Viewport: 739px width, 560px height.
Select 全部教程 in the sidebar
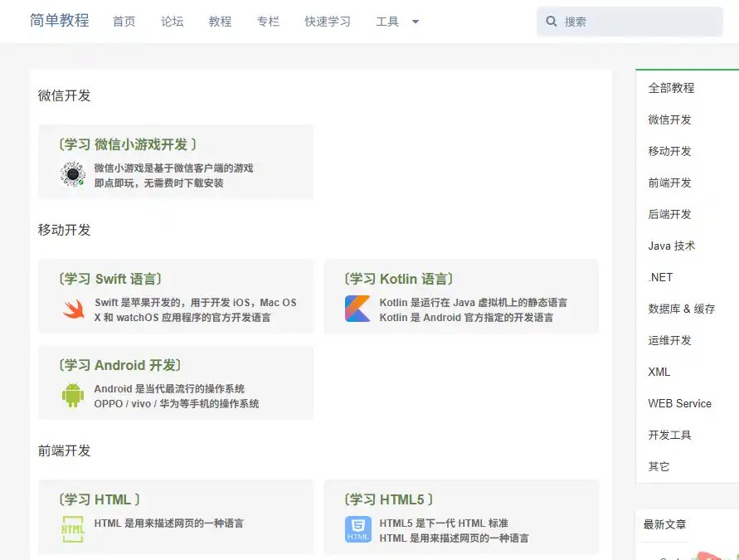pyautogui.click(x=671, y=88)
